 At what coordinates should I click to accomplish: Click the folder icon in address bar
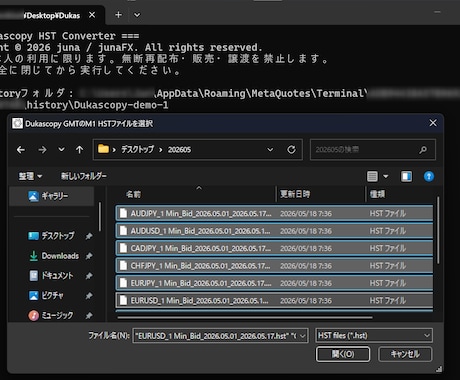pos(103,149)
